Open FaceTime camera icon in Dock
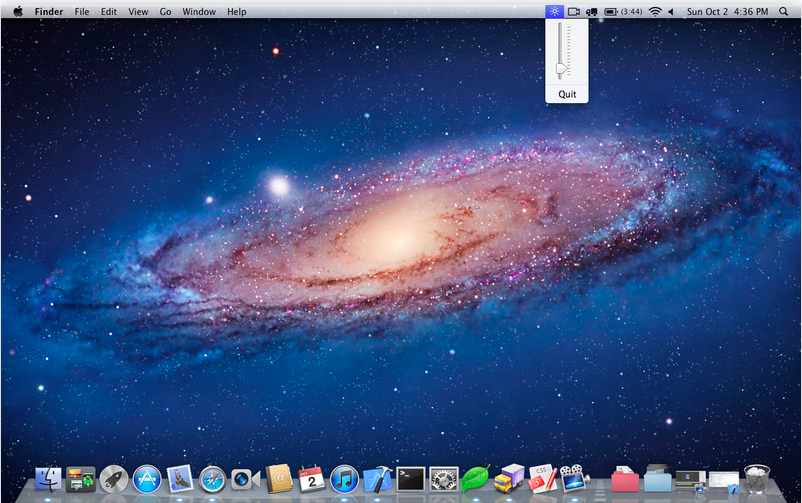This screenshot has width=802, height=503. (x=246, y=479)
